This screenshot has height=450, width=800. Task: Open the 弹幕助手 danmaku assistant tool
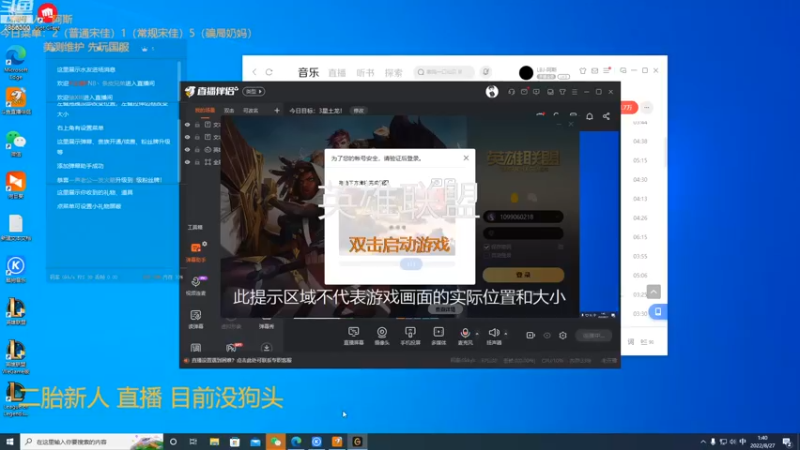[196, 252]
